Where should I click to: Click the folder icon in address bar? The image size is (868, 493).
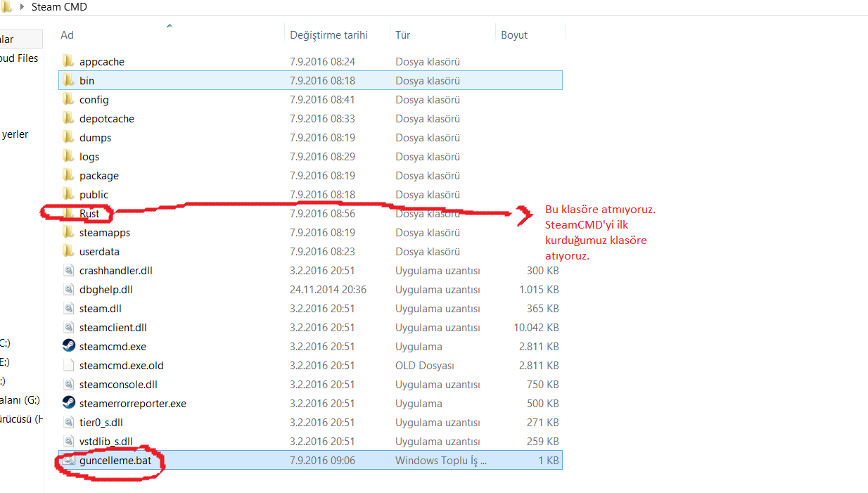[x=6, y=6]
